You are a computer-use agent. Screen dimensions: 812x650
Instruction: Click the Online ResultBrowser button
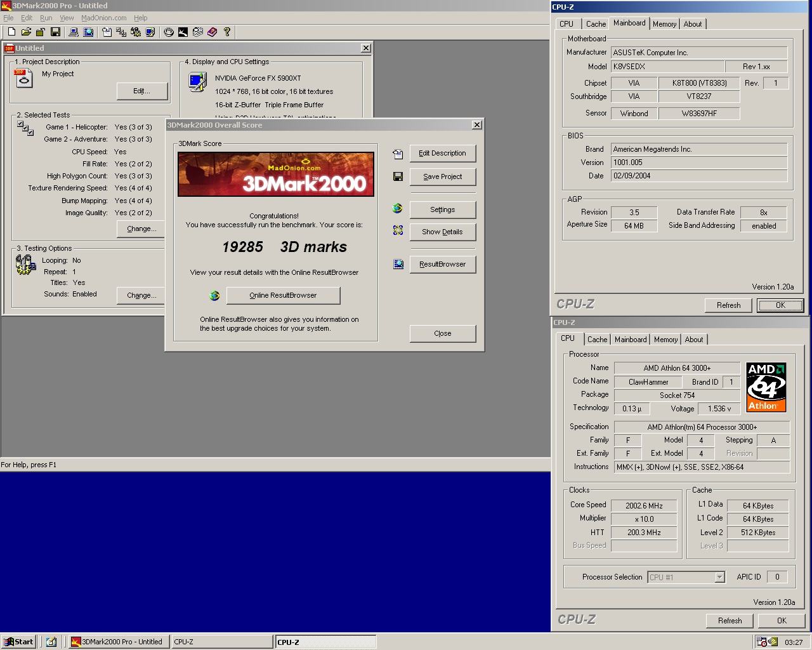(283, 295)
